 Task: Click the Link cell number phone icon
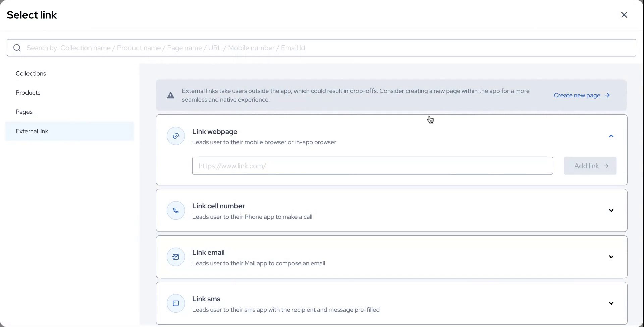click(176, 211)
